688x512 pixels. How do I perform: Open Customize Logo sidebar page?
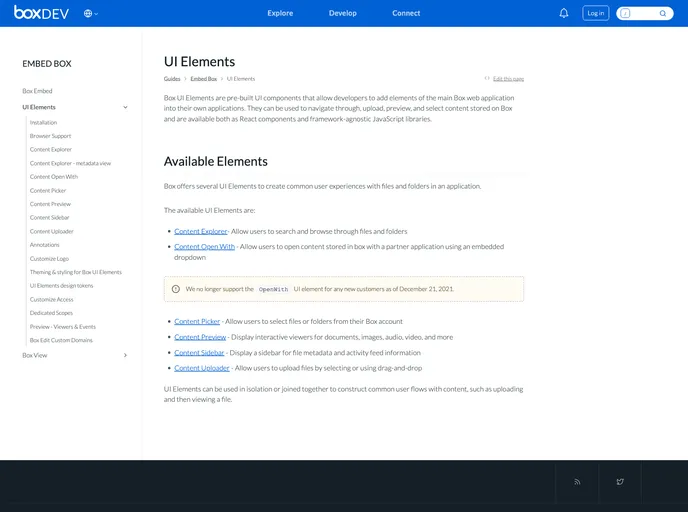coord(50,258)
